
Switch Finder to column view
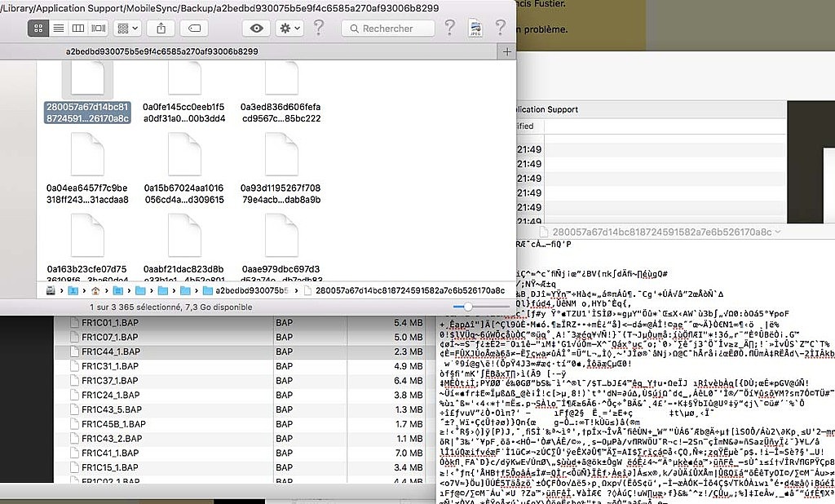tap(78, 29)
